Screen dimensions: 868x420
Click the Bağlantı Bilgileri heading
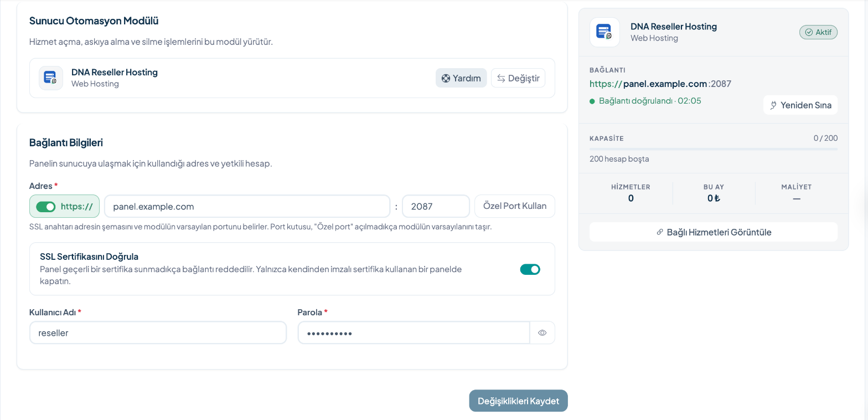66,142
